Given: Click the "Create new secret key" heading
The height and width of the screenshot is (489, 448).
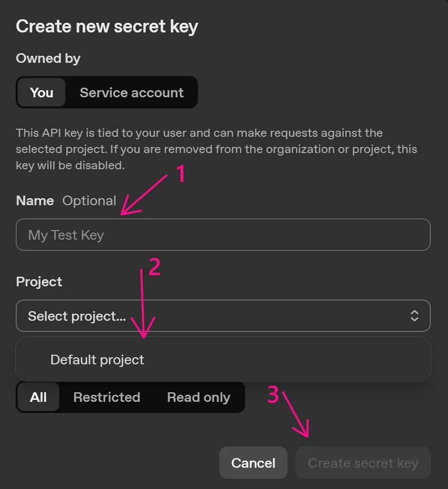Looking at the screenshot, I should coord(107,26).
